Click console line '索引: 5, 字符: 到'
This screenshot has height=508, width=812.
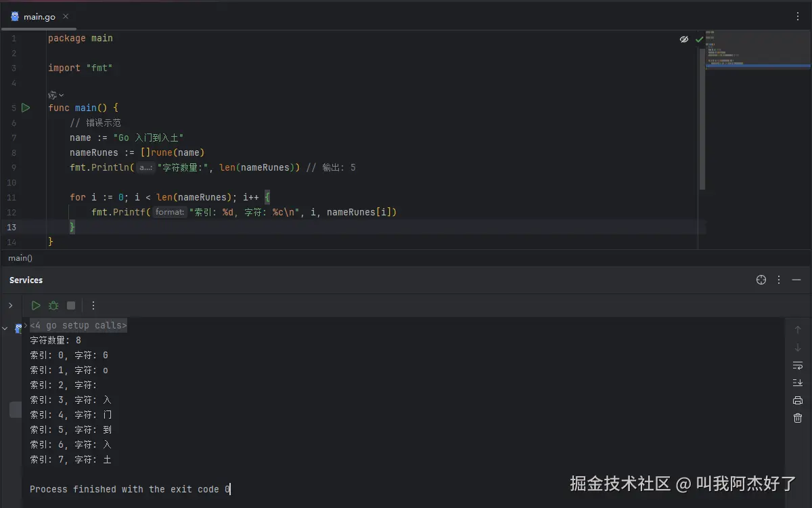pos(71,430)
